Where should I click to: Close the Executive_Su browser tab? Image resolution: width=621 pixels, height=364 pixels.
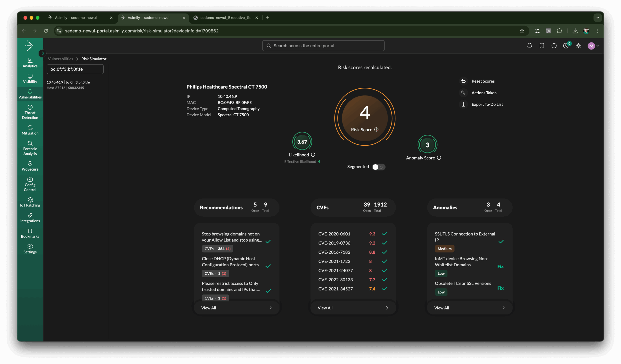click(257, 18)
